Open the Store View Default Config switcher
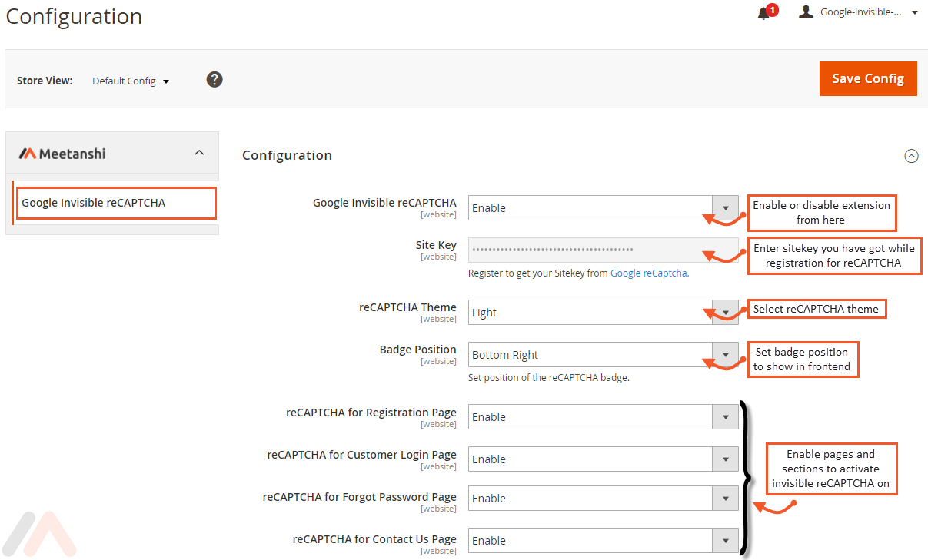The height and width of the screenshot is (560, 928). click(131, 81)
